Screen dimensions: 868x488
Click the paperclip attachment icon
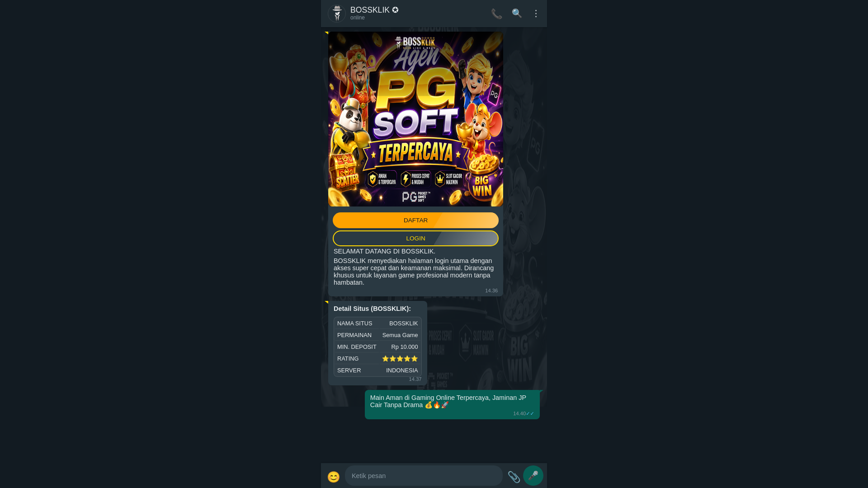[x=514, y=477]
